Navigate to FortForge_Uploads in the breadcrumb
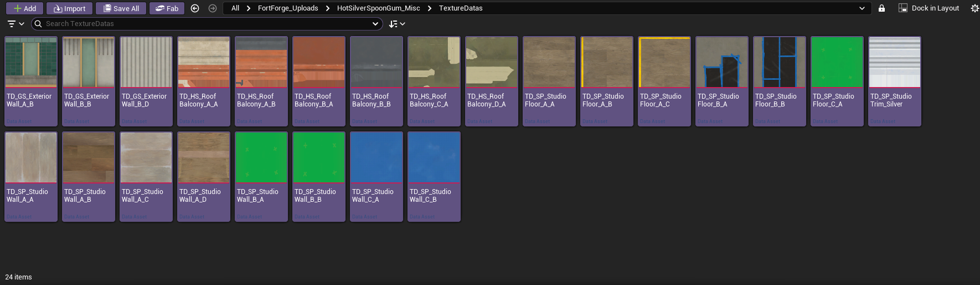980x285 pixels. (x=288, y=8)
